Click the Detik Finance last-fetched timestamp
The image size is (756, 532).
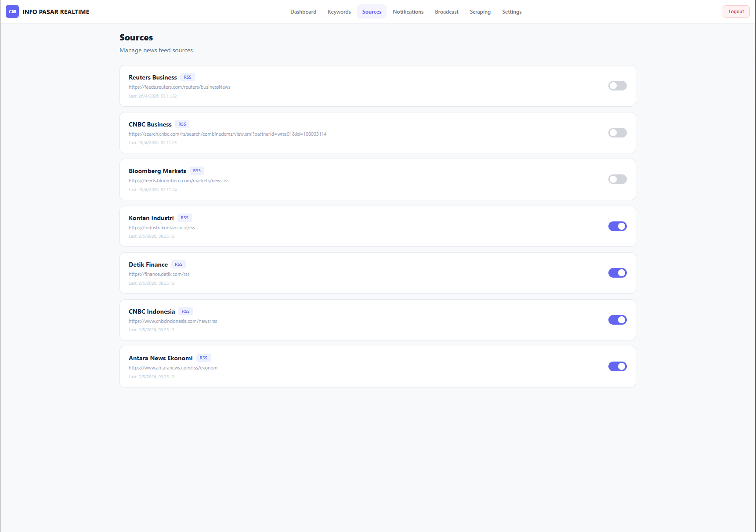(x=152, y=283)
